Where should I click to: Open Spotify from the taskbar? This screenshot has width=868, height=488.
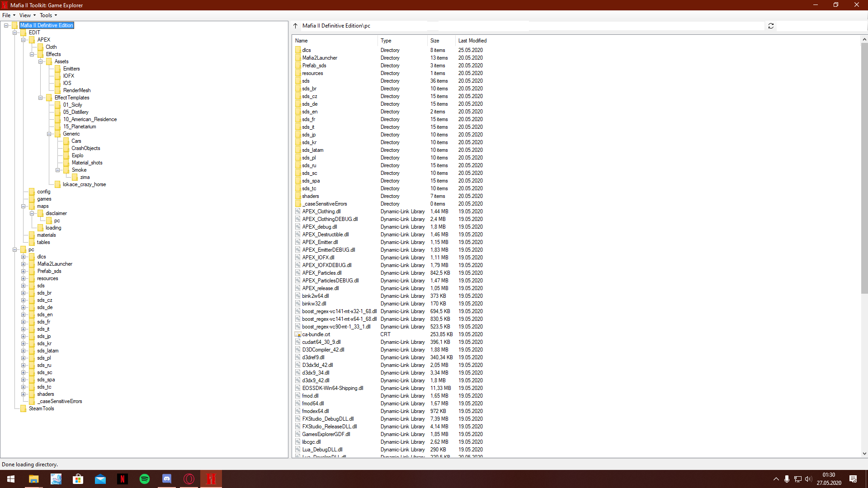click(x=145, y=479)
